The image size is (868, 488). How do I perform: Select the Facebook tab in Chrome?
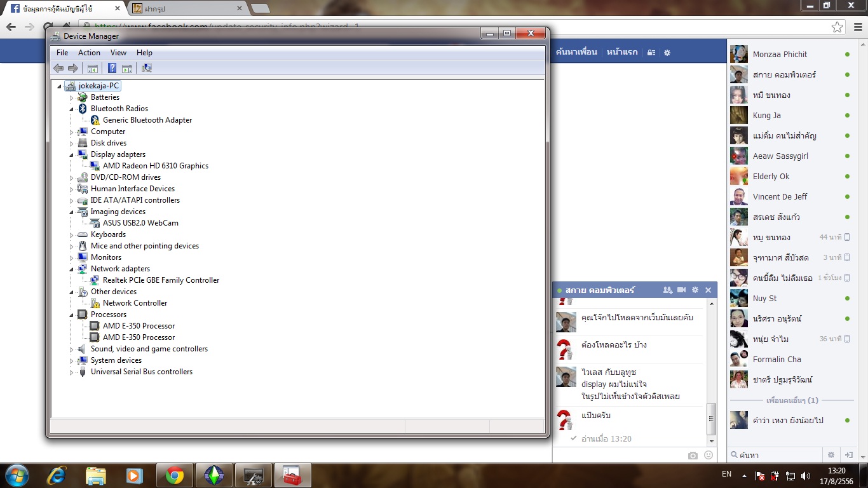(x=65, y=8)
